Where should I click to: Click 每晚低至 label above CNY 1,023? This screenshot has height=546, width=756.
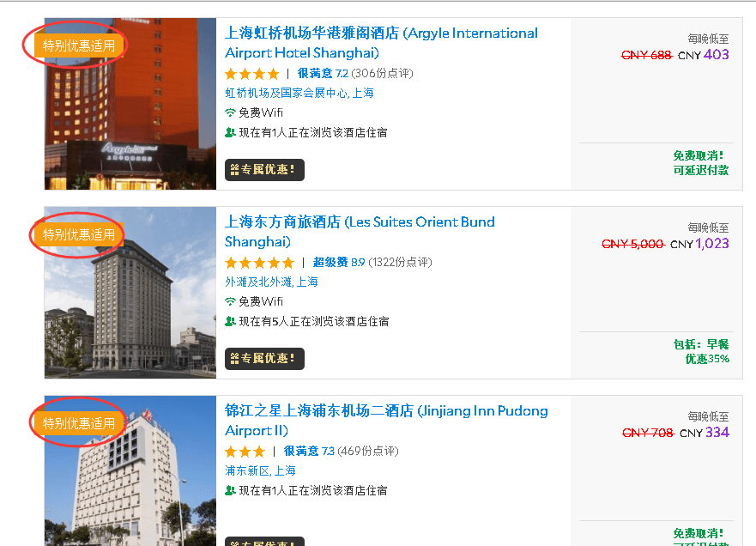(x=708, y=228)
